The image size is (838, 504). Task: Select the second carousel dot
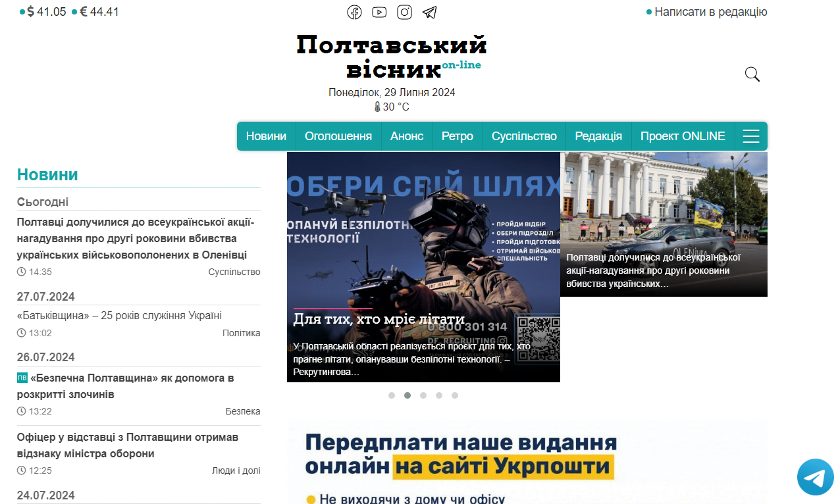point(407,395)
